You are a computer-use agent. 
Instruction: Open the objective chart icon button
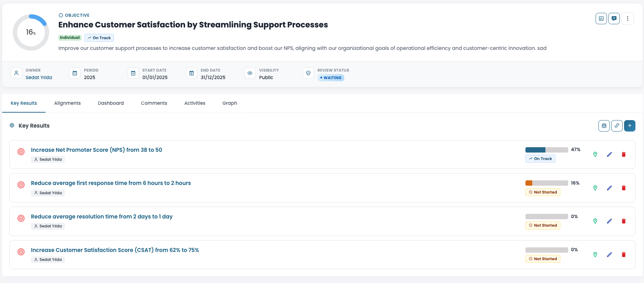coord(601,19)
